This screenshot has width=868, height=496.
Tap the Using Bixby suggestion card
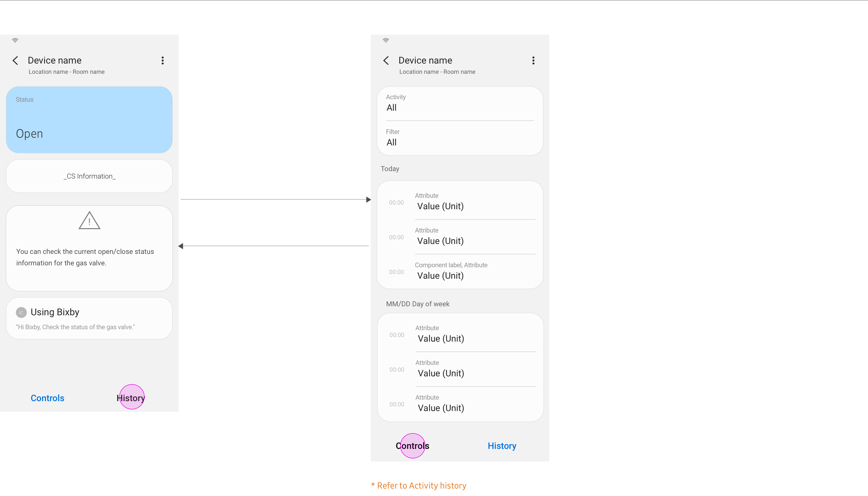point(89,318)
